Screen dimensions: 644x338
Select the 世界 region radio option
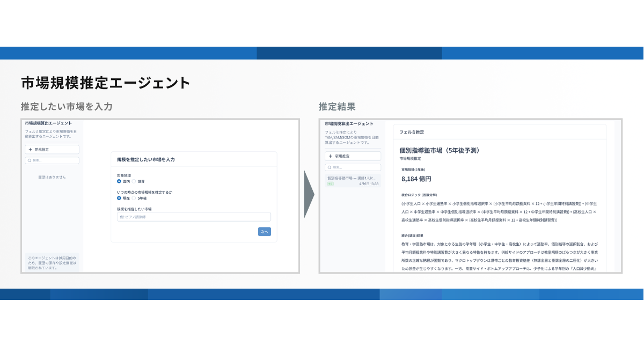[x=134, y=181]
